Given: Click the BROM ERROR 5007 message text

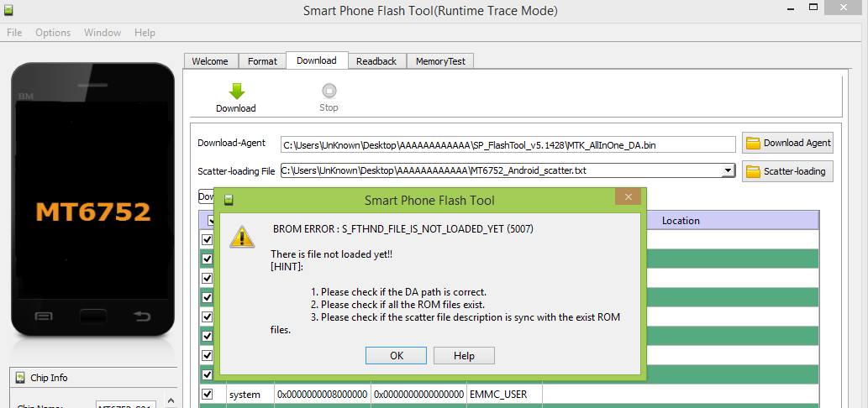Looking at the screenshot, I should click(403, 229).
